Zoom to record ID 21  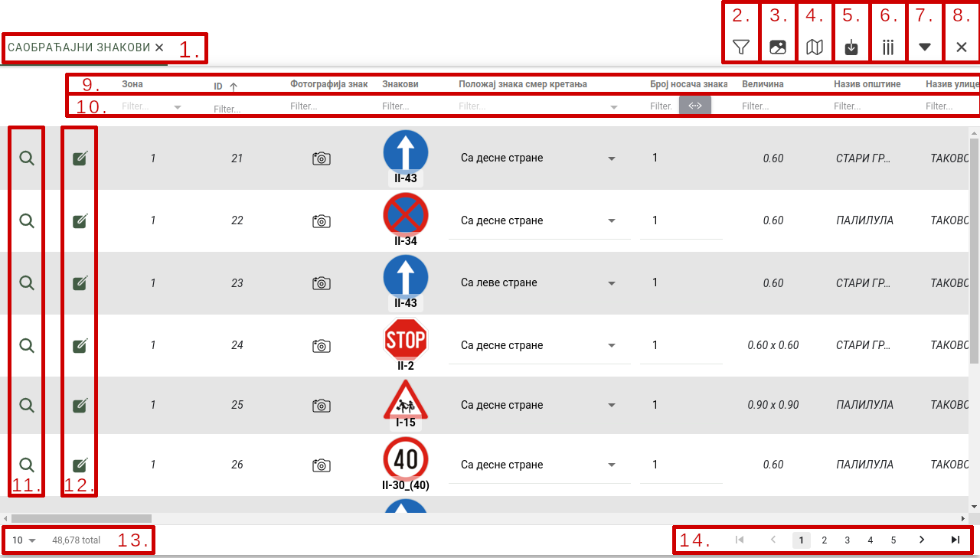pos(27,158)
